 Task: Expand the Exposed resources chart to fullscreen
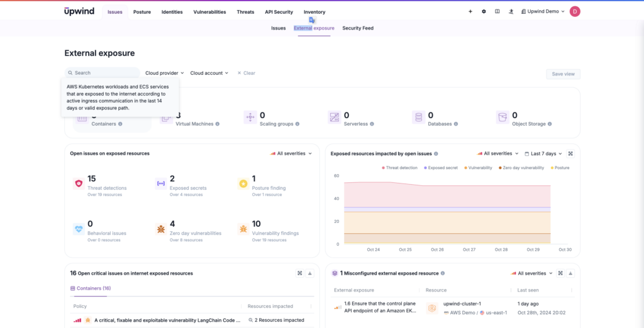point(570,153)
